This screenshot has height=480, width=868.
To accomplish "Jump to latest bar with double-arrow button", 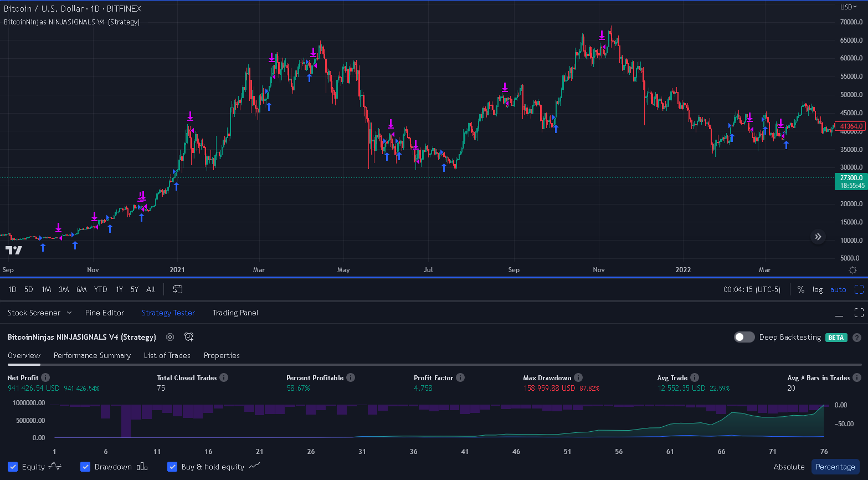I will tap(818, 237).
